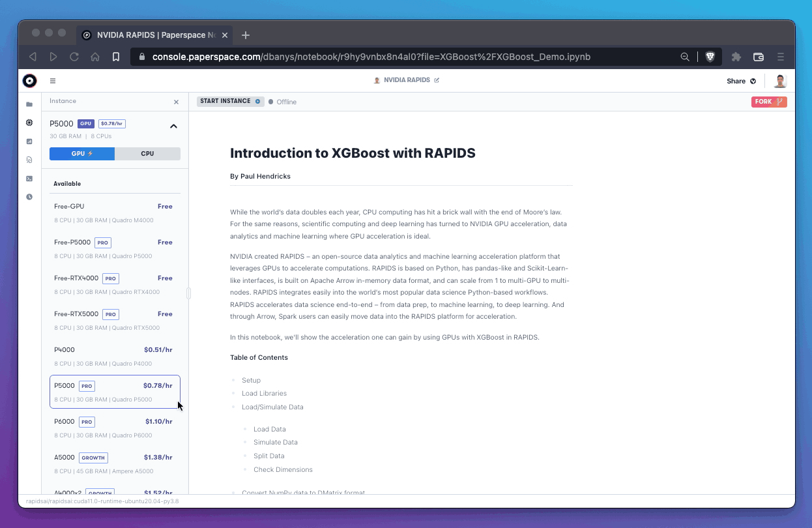The image size is (812, 528).
Task: Click the Introduction to XGBoost heading
Action: coord(353,154)
